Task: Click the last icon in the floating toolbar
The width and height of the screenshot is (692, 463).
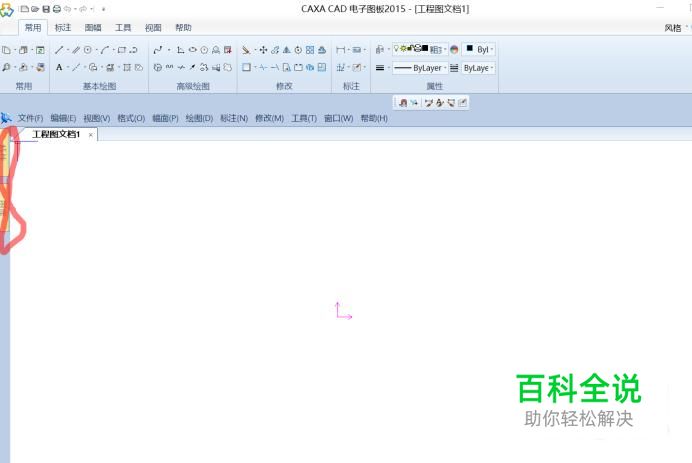Action: tap(462, 103)
